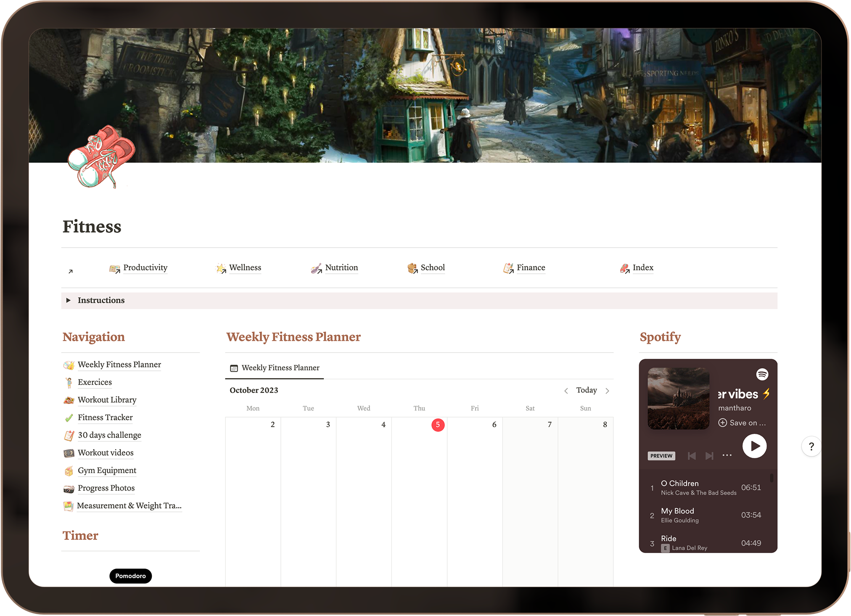Click the Today button in calendar

586,390
